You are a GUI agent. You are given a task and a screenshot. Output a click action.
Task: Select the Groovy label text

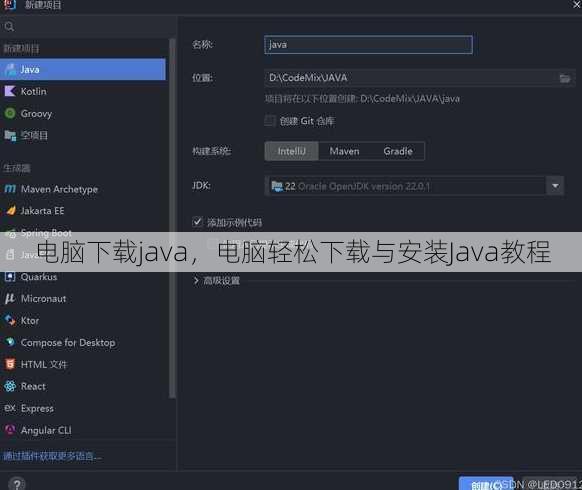pyautogui.click(x=36, y=114)
